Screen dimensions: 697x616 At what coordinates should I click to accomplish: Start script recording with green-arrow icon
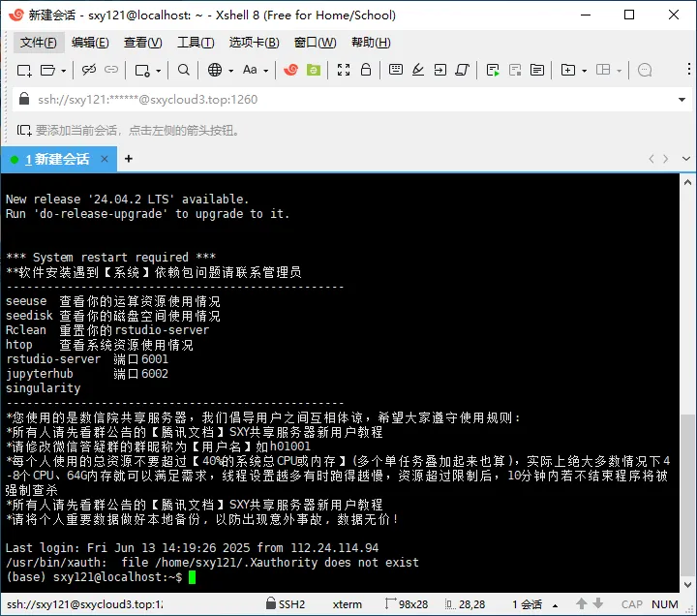click(494, 70)
